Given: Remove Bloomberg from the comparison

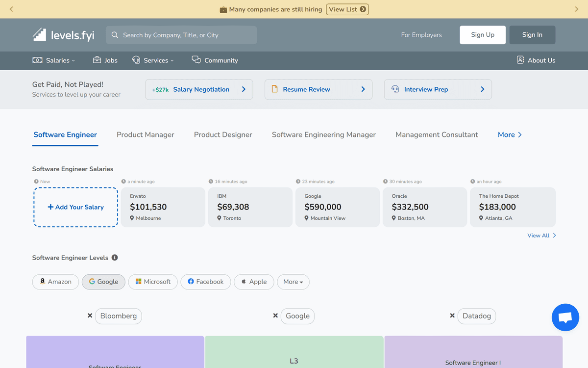Looking at the screenshot, I should [x=90, y=315].
